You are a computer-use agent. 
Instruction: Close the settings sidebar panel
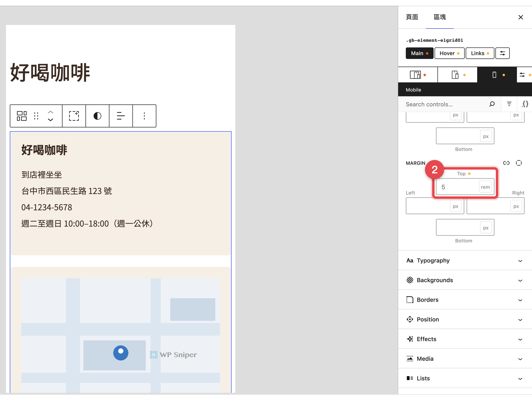521,17
